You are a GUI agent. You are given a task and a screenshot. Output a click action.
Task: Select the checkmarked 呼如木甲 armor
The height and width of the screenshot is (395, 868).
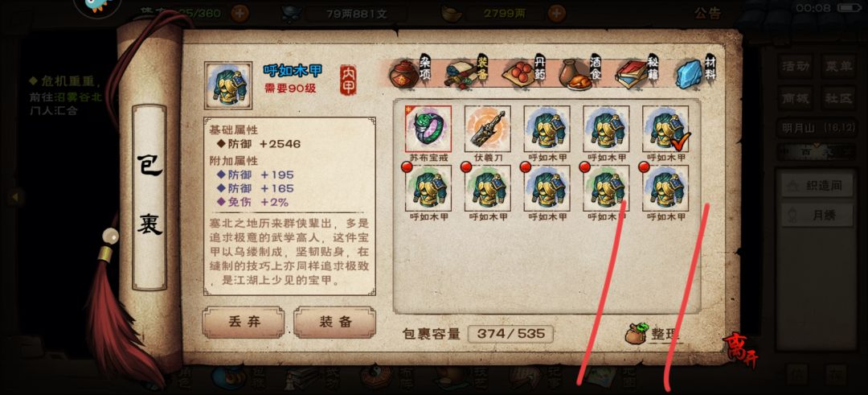click(x=665, y=129)
